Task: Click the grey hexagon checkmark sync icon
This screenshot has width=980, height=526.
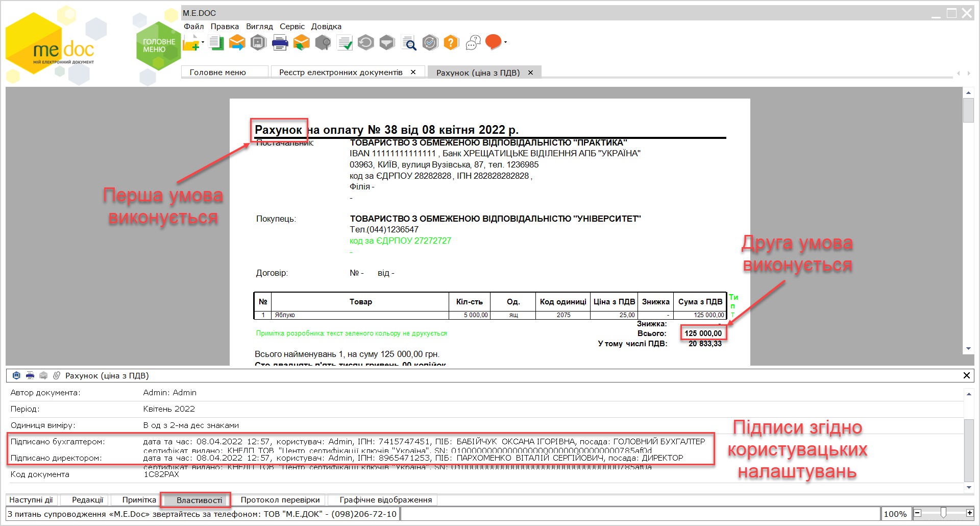Action: (430, 43)
